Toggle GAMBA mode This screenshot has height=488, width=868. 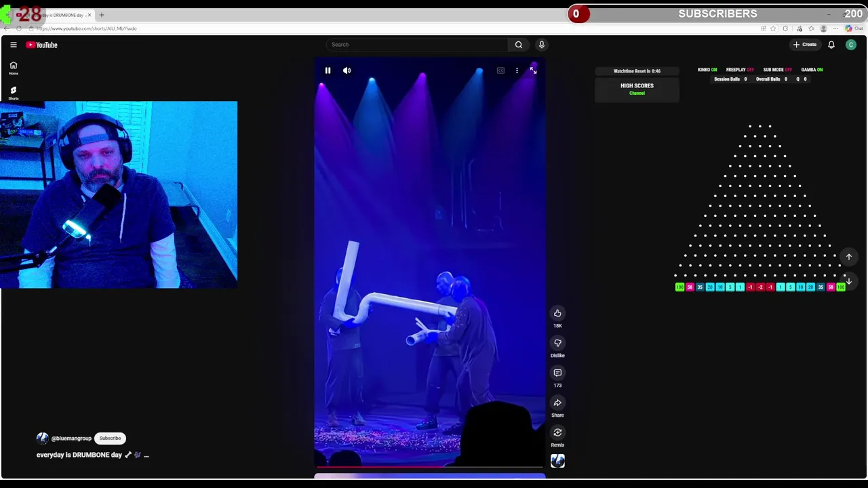click(812, 70)
